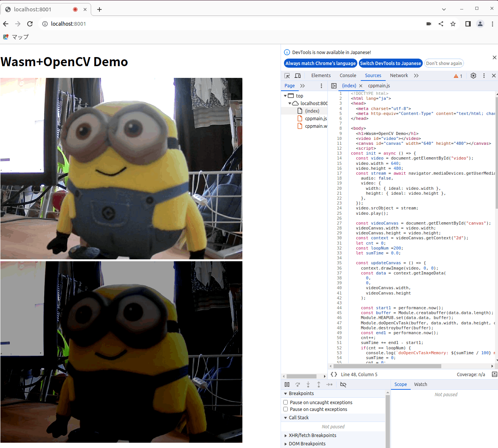Click Switch DevTools to Japanese

pos(391,64)
